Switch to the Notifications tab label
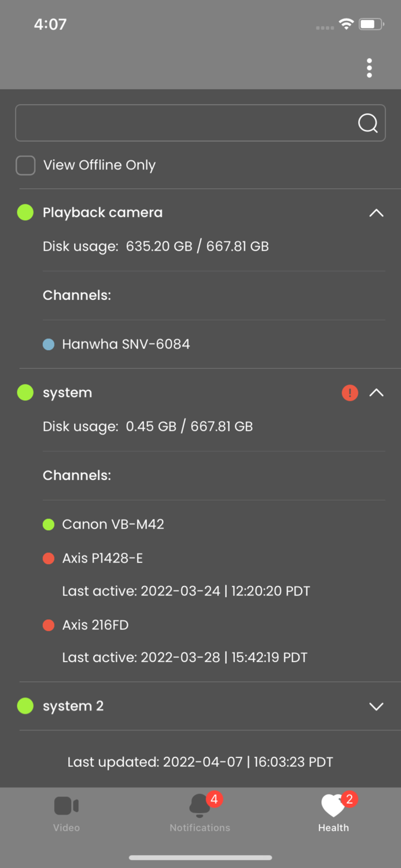The width and height of the screenshot is (401, 868). 200,827
